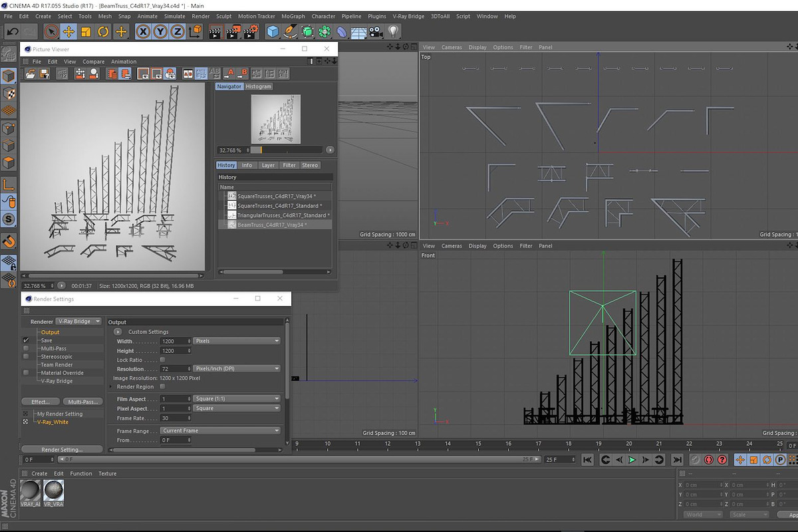Select the Live Selection tool
Viewport: 798px width, 532px height.
click(51, 31)
